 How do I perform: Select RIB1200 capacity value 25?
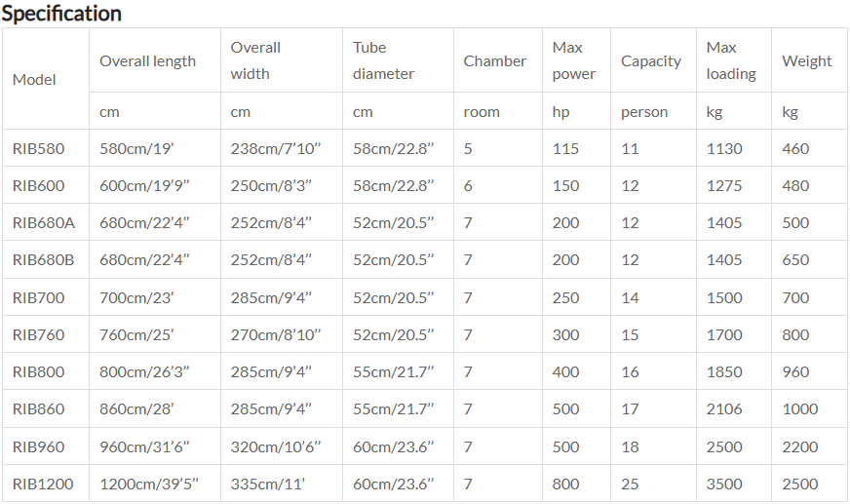pyautogui.click(x=630, y=484)
